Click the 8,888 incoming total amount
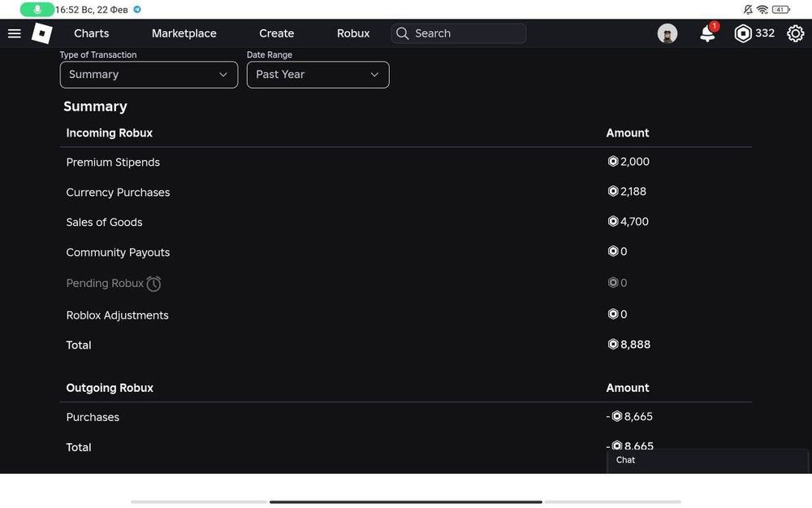Screen dimensions: 812x508 coord(629,345)
